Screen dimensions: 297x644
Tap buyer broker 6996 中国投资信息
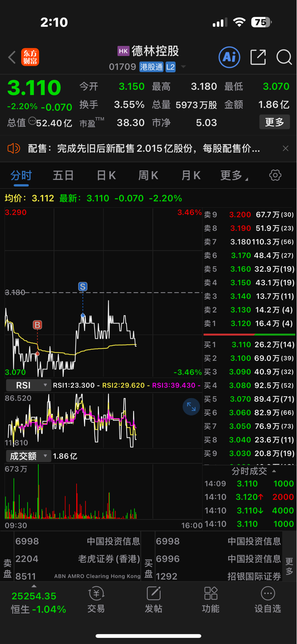(218, 559)
